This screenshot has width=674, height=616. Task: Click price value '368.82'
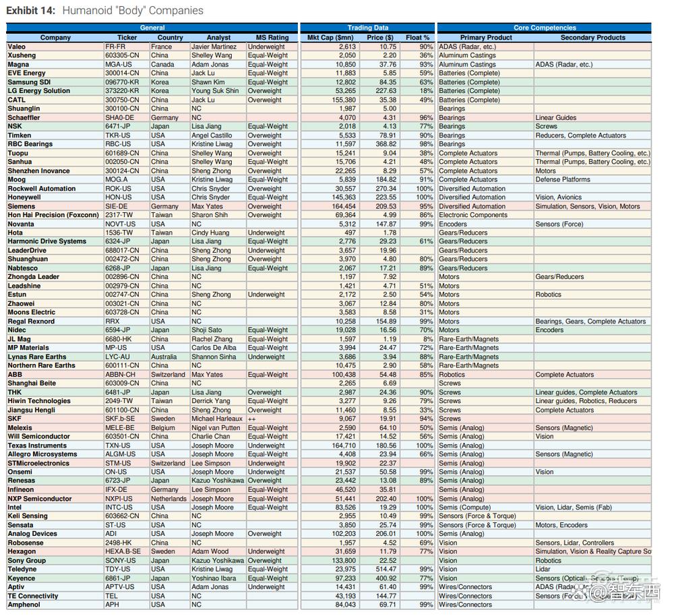[386, 144]
